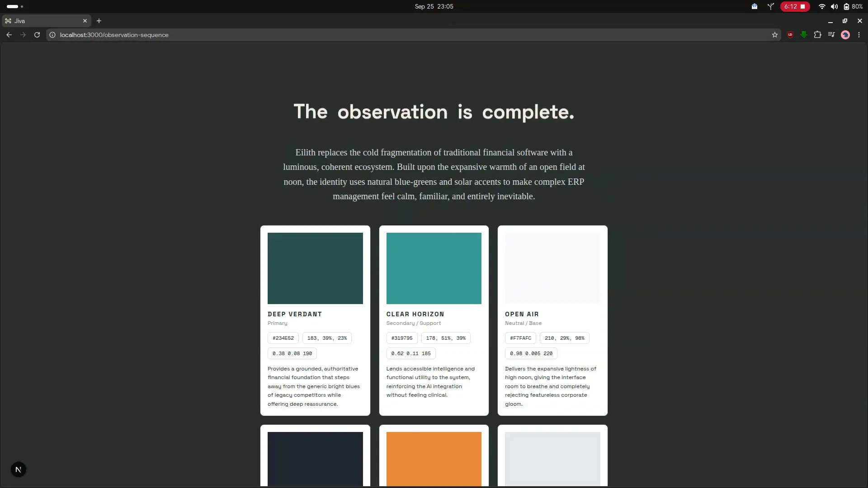Open the volume indicator in top bar
This screenshot has height=488, width=868.
tap(834, 6)
